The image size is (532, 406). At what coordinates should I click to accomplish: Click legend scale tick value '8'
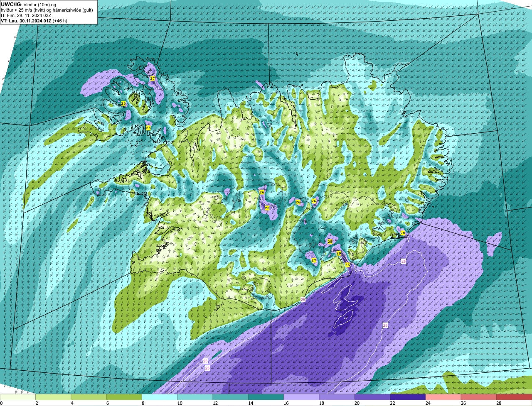pos(143,403)
